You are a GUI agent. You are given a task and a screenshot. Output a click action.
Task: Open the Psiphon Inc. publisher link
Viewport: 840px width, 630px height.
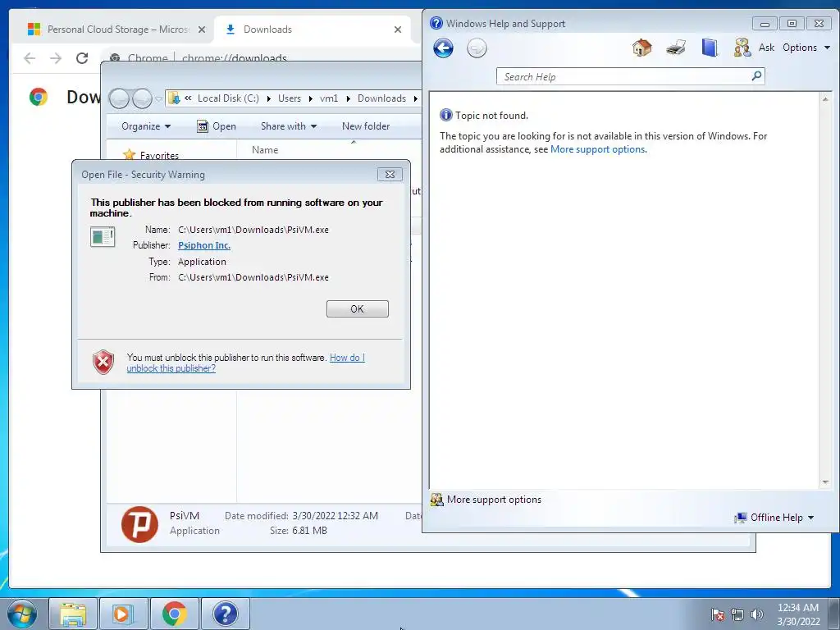[x=204, y=245]
